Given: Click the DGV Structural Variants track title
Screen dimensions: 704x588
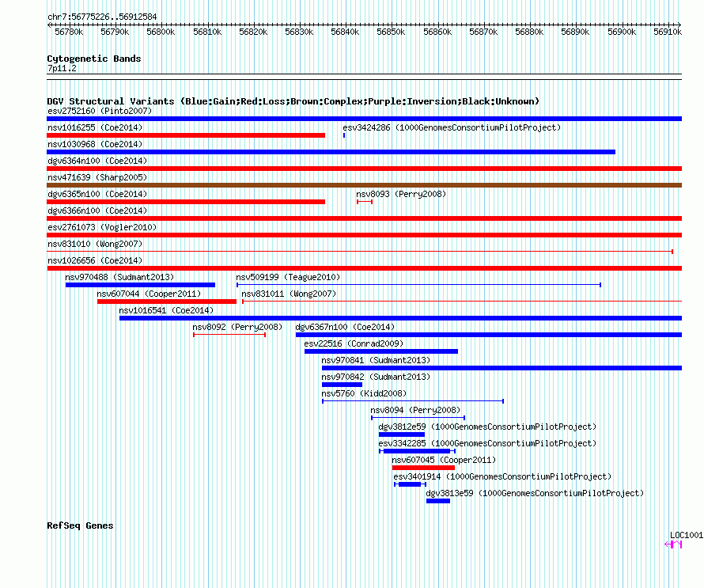Looking at the screenshot, I should point(293,101).
